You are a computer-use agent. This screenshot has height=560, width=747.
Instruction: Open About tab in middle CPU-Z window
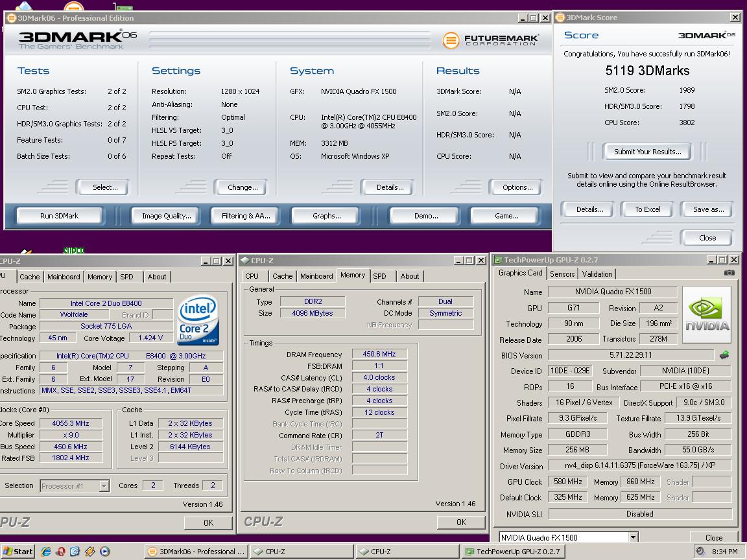click(410, 276)
